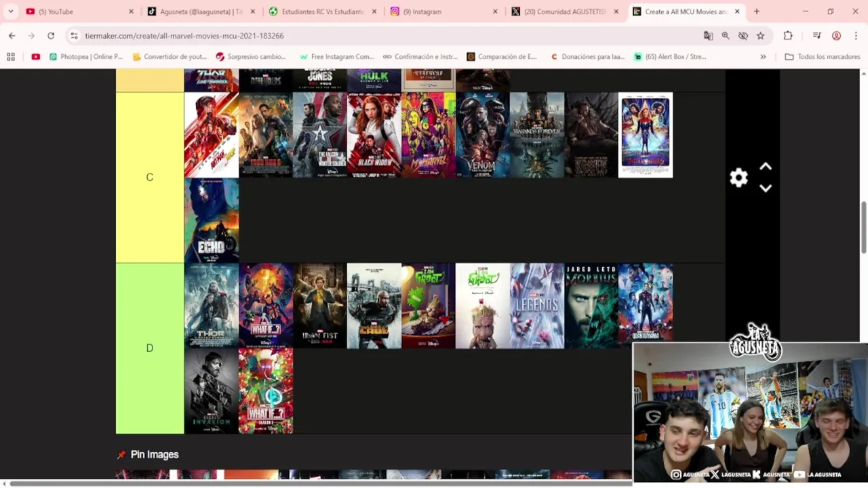868x488 pixels.
Task: Open Confirmación e Instr... bookmark
Action: click(420, 57)
